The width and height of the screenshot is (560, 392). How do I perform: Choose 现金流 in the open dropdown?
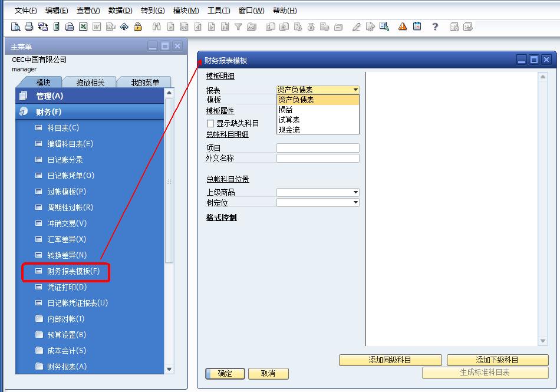(289, 130)
